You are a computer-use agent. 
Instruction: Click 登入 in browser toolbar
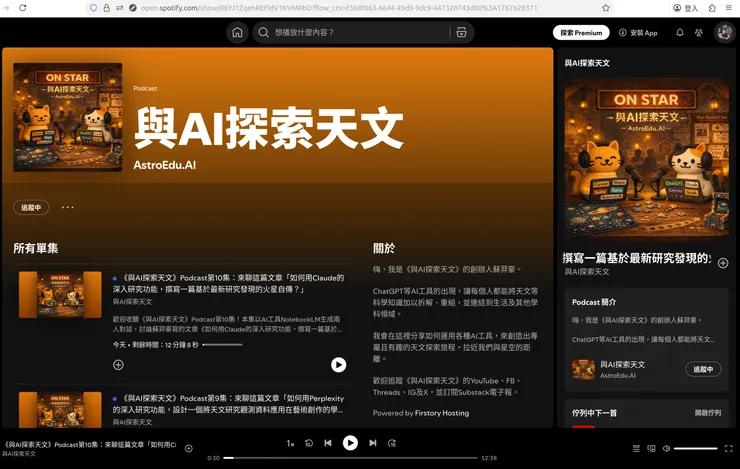pos(685,8)
